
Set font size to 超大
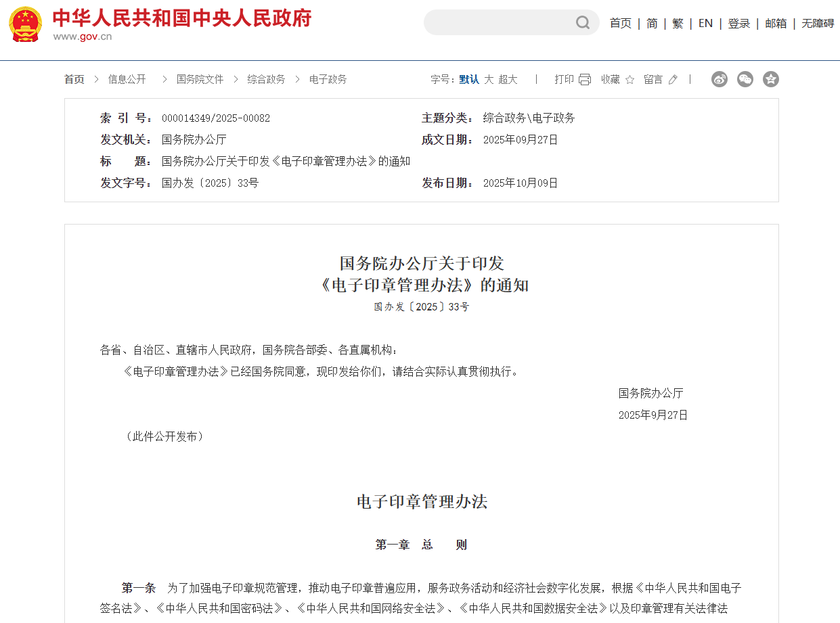(x=508, y=80)
